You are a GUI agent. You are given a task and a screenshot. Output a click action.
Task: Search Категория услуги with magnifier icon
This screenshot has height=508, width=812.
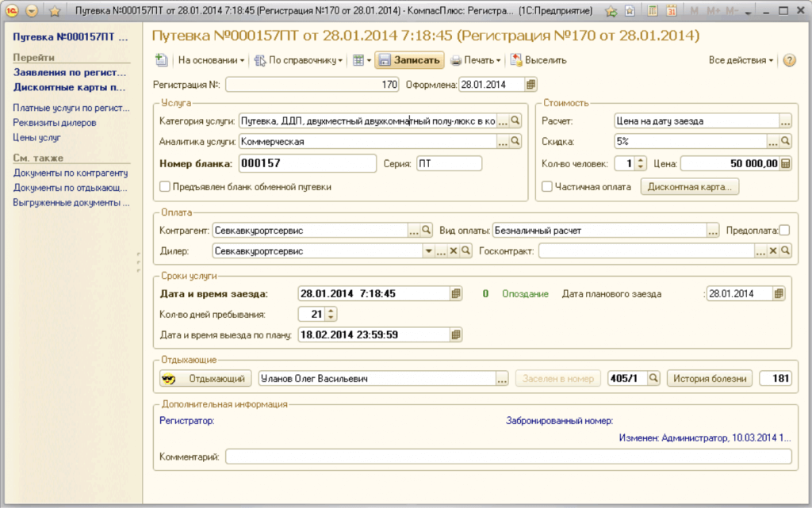pyautogui.click(x=515, y=120)
